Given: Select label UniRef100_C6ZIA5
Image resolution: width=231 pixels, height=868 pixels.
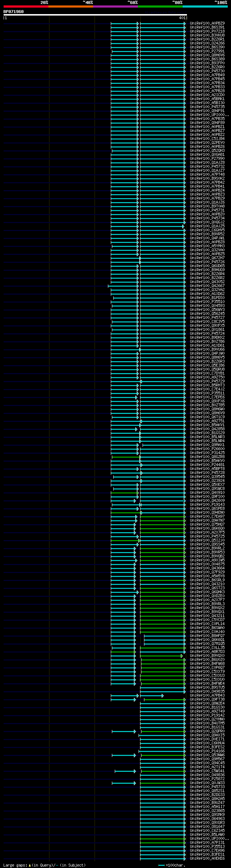Looking at the screenshot, I should (x=207, y=830).
